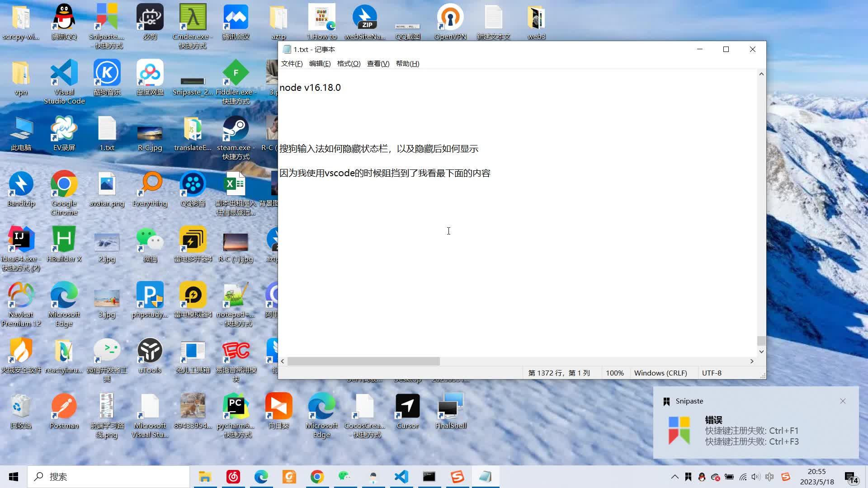This screenshot has height=488, width=868.
Task: Maximize the Notepad window
Action: (x=726, y=49)
